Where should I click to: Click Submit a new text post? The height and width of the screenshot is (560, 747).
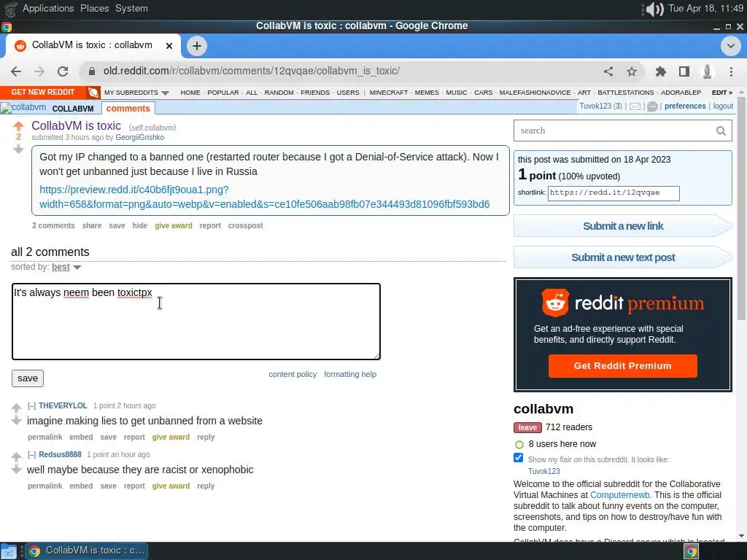(623, 257)
